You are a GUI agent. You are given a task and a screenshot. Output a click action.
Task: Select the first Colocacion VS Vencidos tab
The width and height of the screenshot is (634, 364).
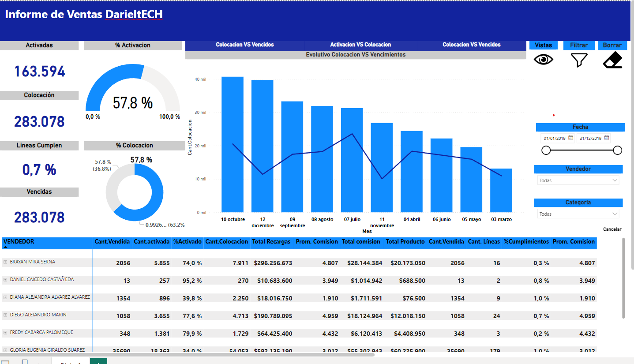point(245,45)
